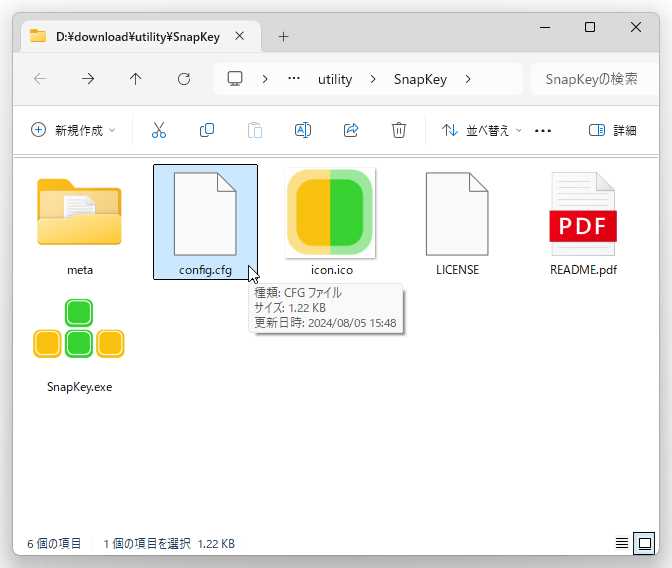Click the config.cfg file name label
The image size is (672, 568).
205,270
